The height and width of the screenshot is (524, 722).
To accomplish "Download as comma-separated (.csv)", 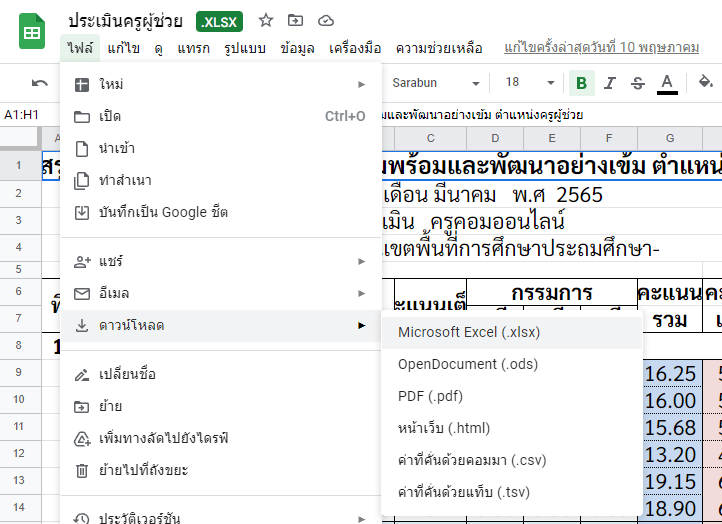I will pos(512,460).
